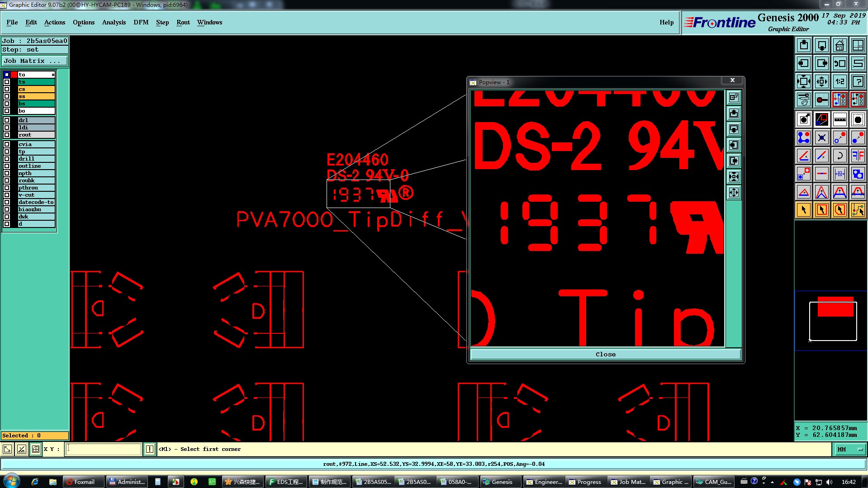
Task: Select the 'biaozhu' layer name
Action: pos(36,209)
